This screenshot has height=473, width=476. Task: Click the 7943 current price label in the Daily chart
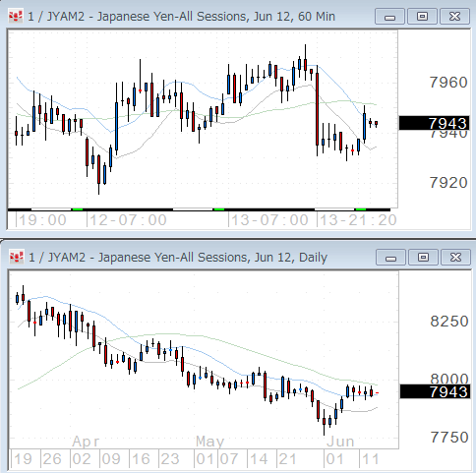click(435, 391)
